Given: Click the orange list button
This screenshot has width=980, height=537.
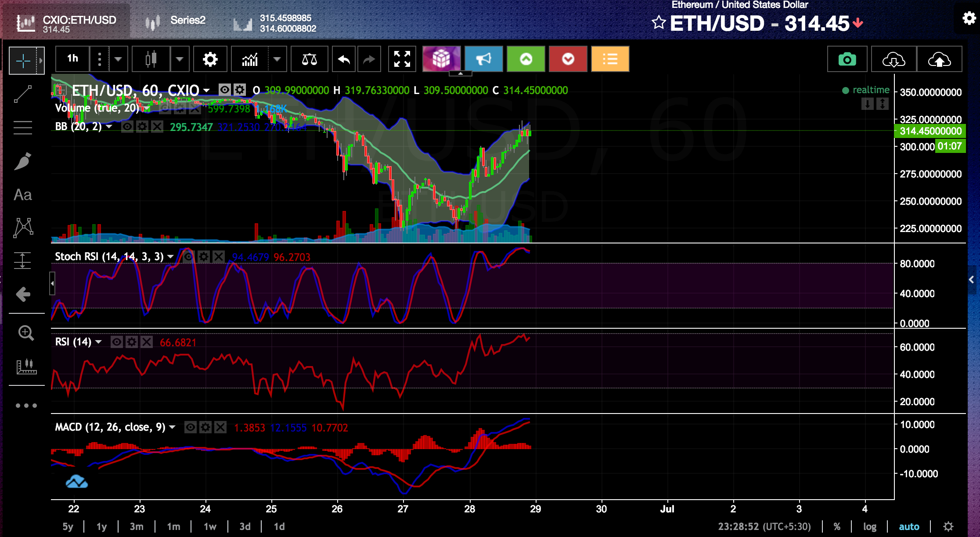Looking at the screenshot, I should [610, 59].
